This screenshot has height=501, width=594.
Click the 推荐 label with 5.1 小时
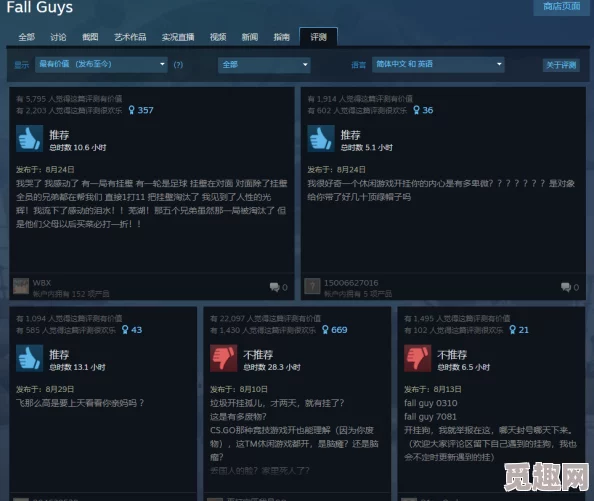[350, 135]
